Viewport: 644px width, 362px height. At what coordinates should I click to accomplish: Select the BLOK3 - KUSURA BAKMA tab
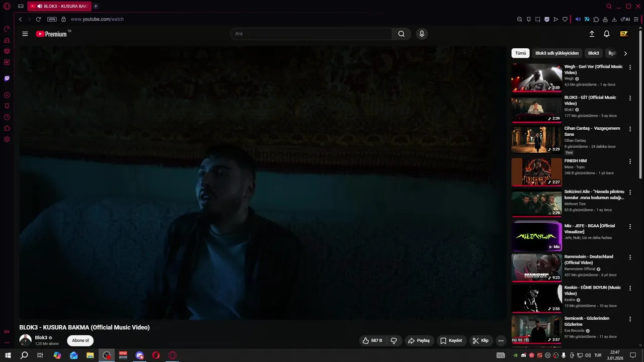click(59, 7)
